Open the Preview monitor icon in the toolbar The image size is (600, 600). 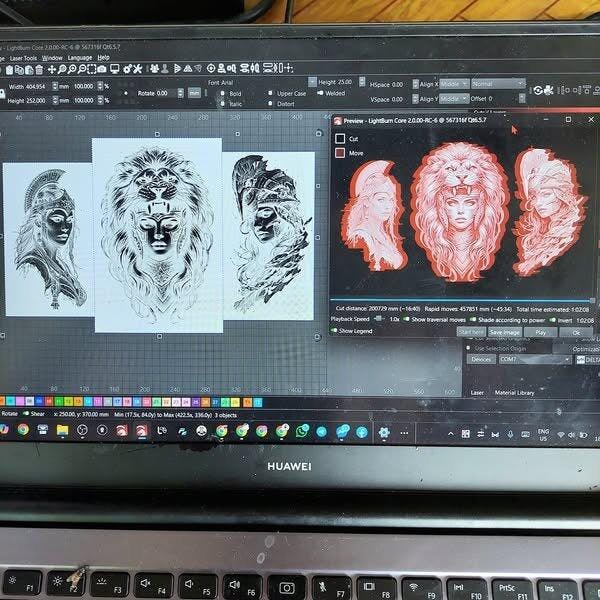114,69
